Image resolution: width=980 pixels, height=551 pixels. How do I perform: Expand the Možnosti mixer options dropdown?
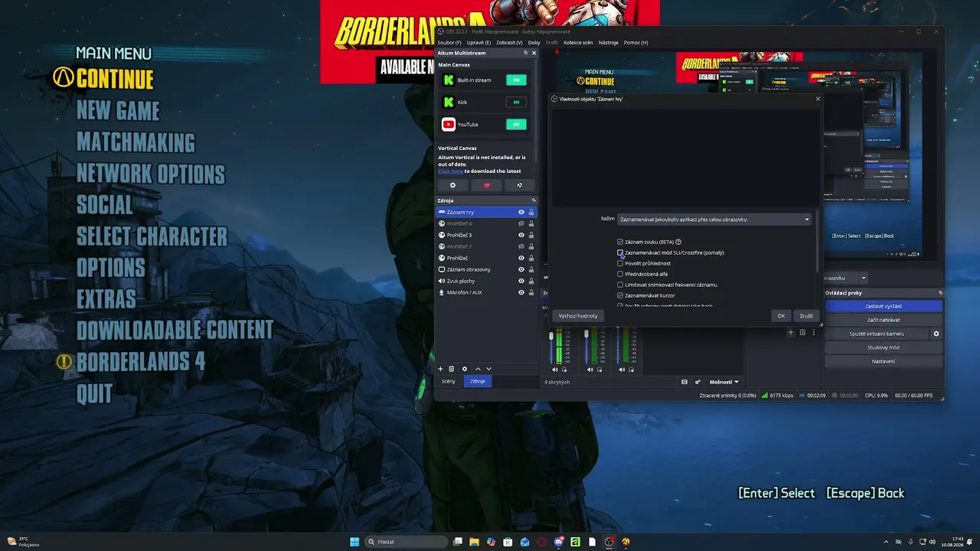[724, 382]
